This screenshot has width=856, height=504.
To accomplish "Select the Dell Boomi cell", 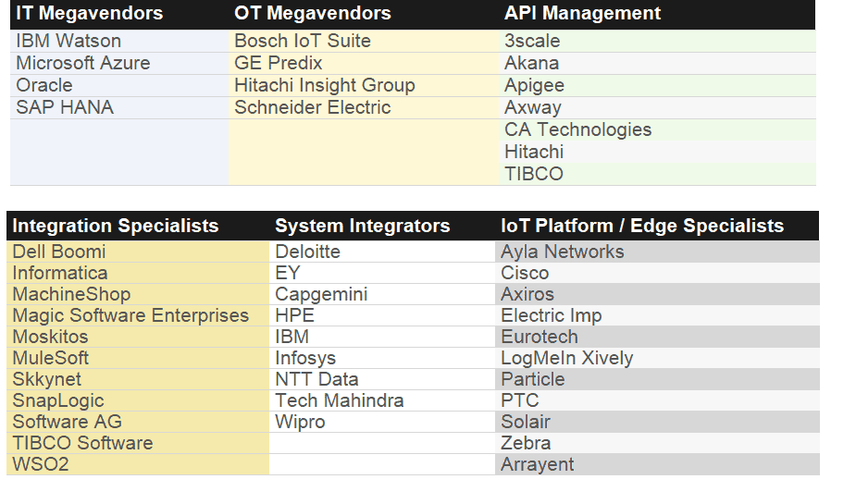I will click(59, 252).
